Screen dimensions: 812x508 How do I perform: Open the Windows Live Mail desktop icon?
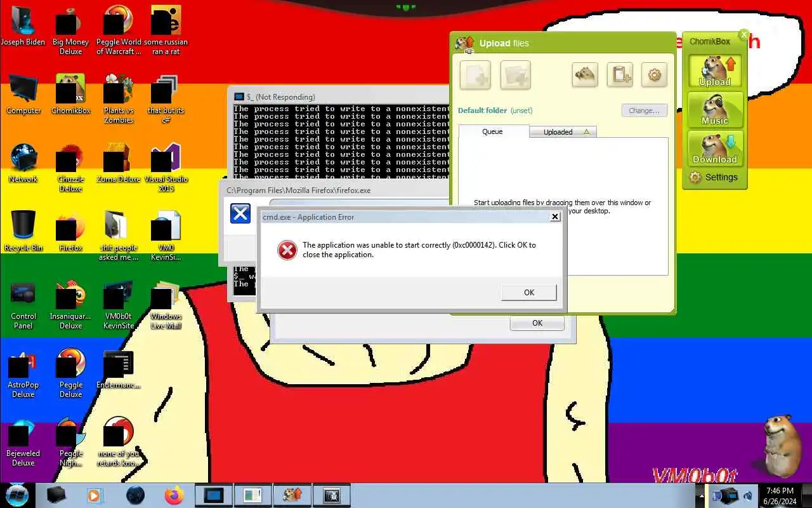[x=166, y=305]
